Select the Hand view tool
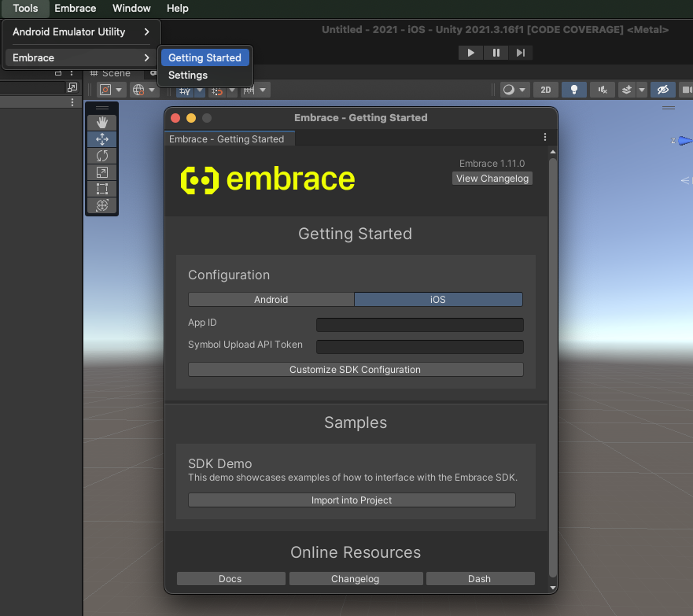The height and width of the screenshot is (616, 693). (102, 123)
